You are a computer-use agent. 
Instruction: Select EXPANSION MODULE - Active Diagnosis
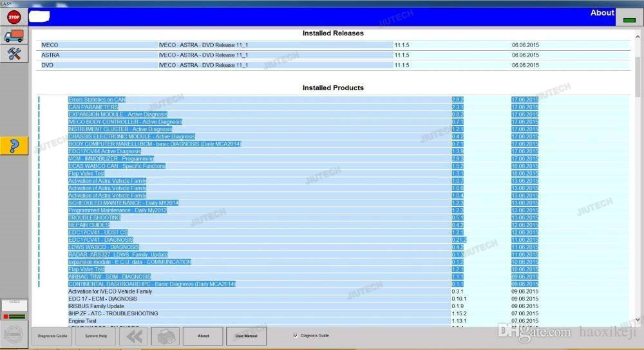[333, 115]
